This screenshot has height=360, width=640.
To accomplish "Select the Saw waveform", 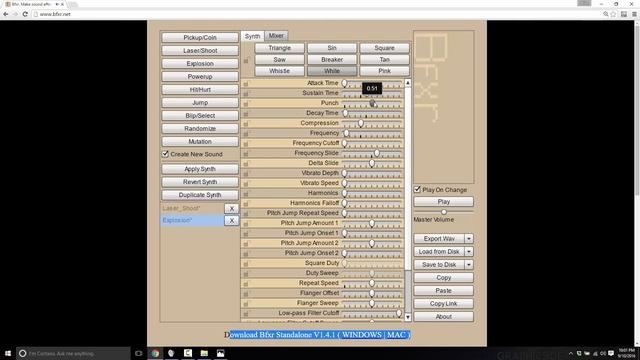I will pyautogui.click(x=280, y=60).
